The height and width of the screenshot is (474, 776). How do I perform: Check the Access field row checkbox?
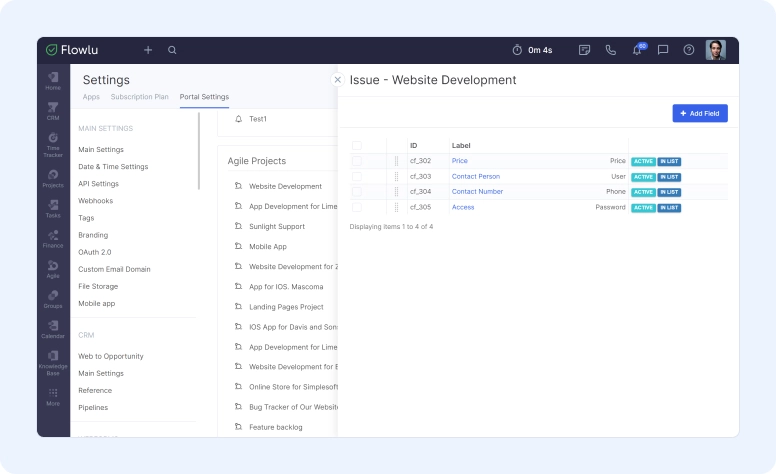pyautogui.click(x=357, y=207)
